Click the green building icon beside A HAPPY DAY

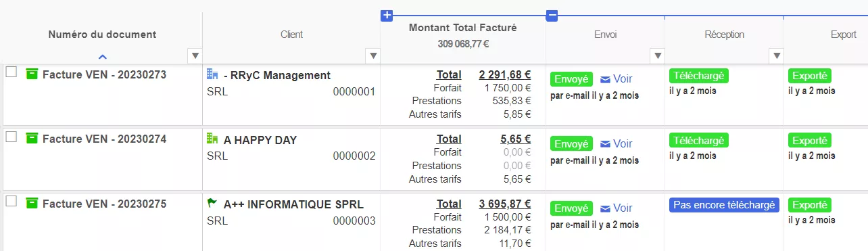212,139
